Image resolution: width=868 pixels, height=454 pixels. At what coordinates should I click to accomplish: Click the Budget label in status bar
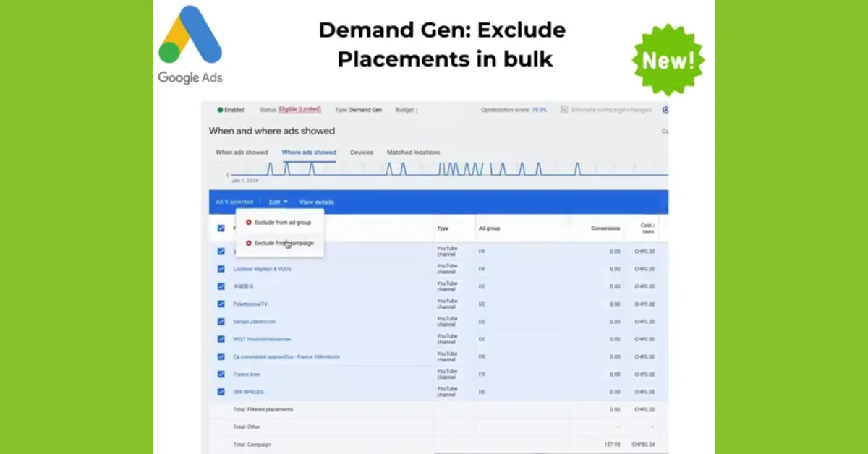pyautogui.click(x=405, y=110)
